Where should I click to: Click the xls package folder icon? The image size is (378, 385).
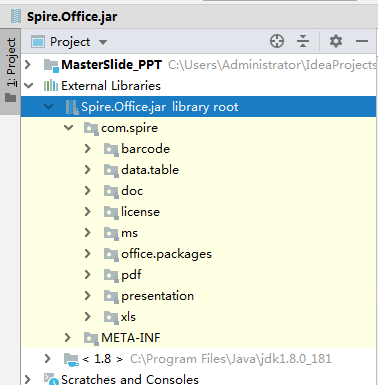click(x=111, y=317)
